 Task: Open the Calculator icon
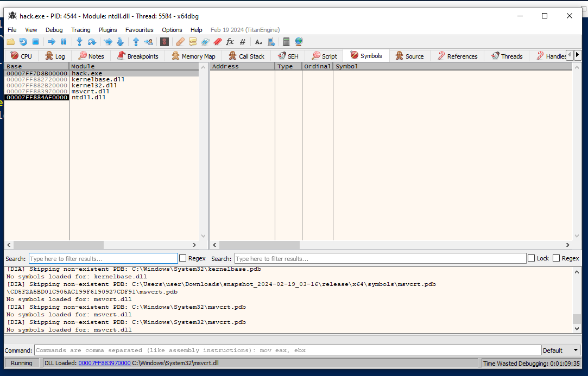coord(287,42)
